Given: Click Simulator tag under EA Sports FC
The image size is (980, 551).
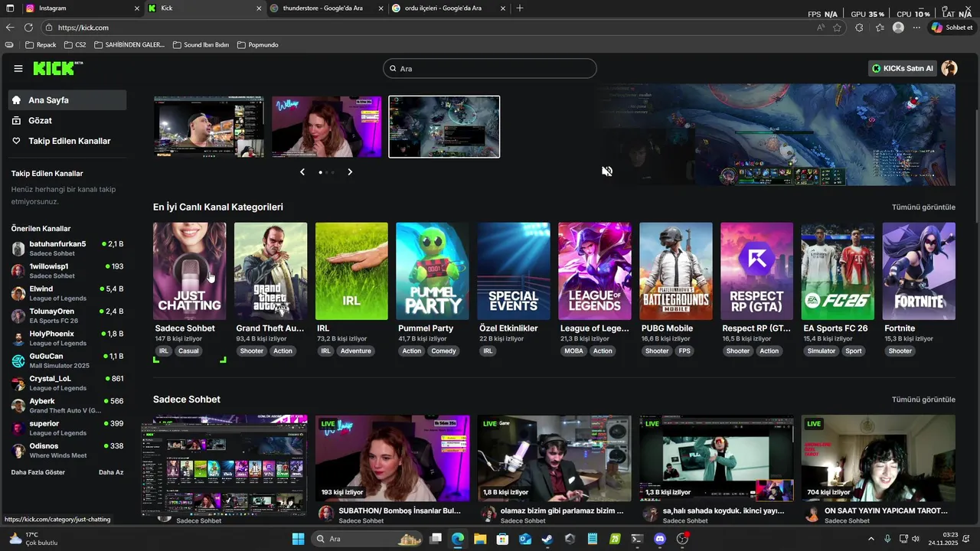Looking at the screenshot, I should [x=822, y=351].
